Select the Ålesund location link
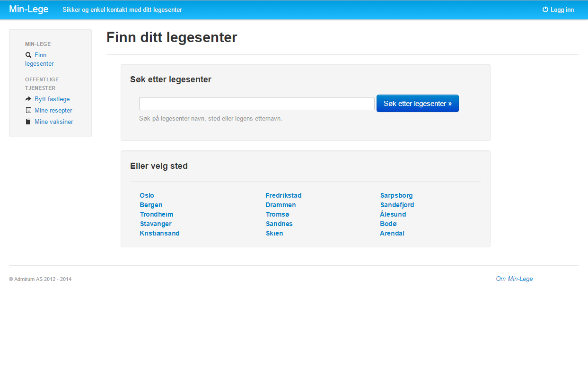The width and height of the screenshot is (588, 367). pyautogui.click(x=393, y=214)
